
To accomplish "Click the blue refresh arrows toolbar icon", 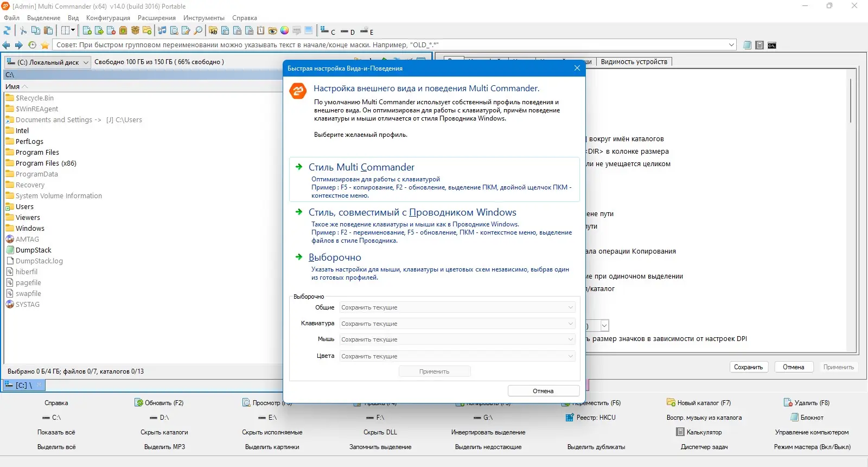I will (x=7, y=30).
